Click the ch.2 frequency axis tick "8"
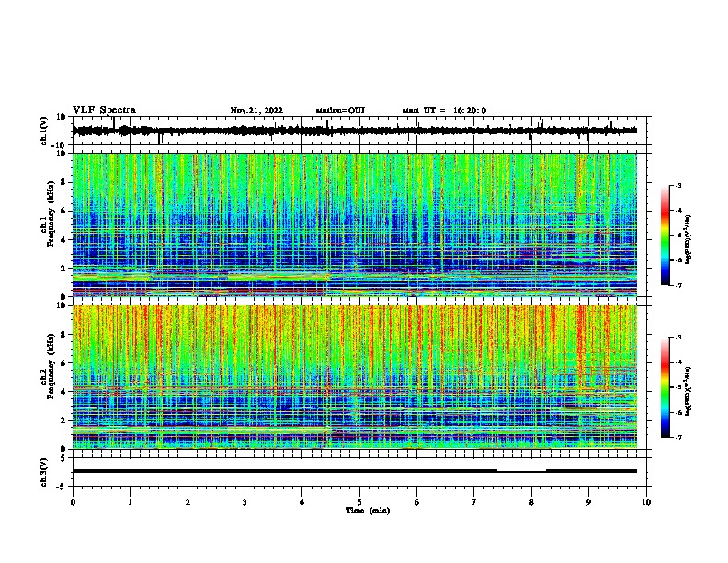This screenshot has height=563, width=728. point(64,335)
